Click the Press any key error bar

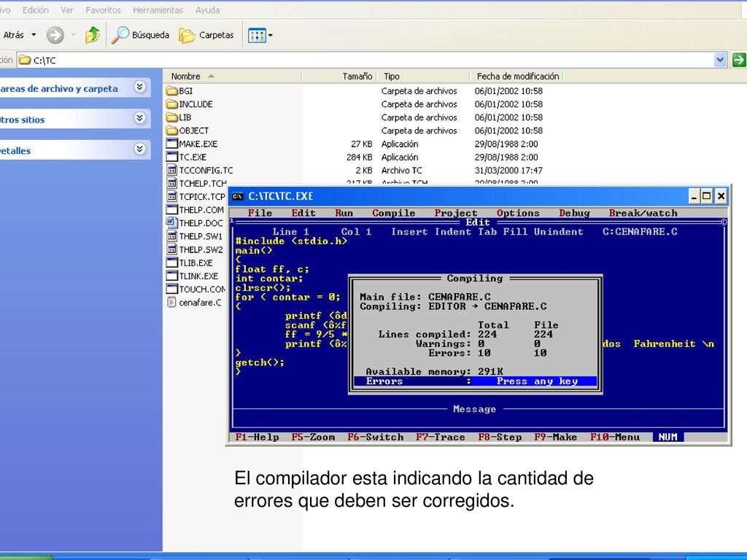click(x=476, y=381)
